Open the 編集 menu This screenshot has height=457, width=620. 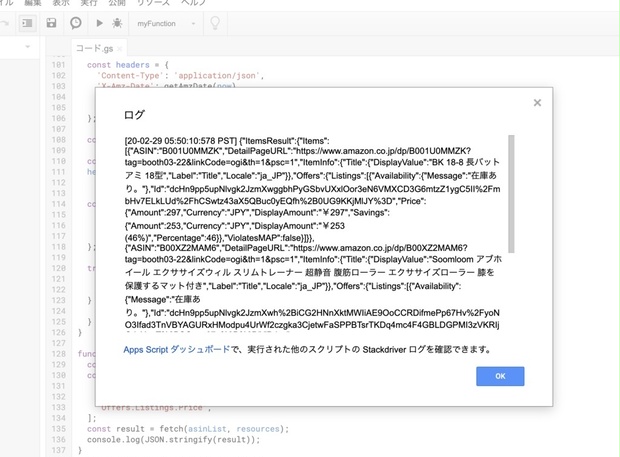click(33, 3)
